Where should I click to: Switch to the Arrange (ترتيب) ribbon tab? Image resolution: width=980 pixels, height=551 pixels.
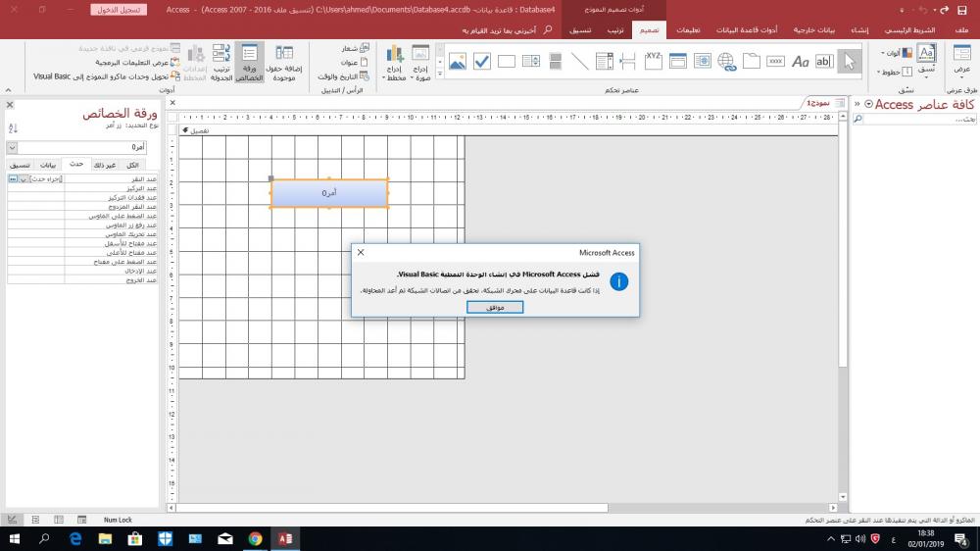615,30
